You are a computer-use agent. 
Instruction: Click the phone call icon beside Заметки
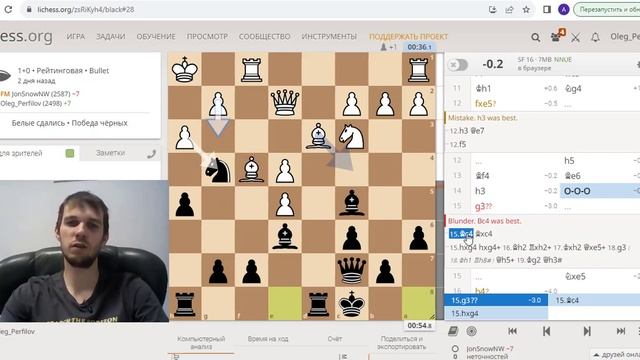click(x=151, y=154)
